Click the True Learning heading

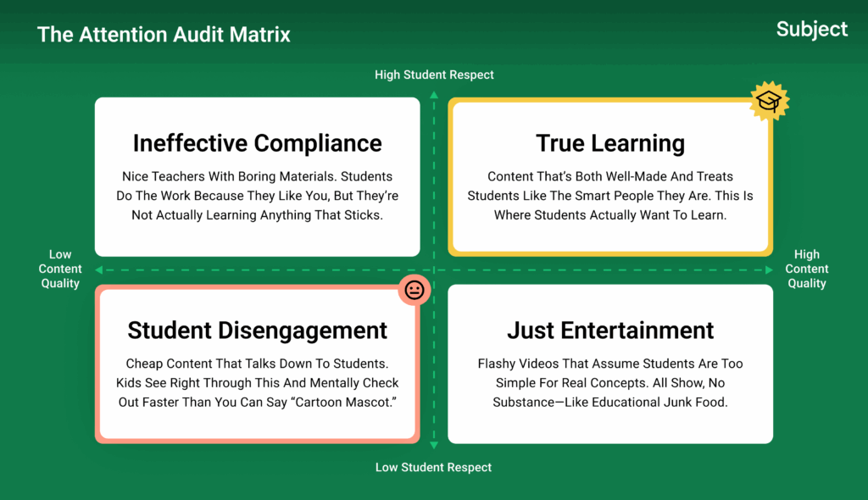[x=609, y=143]
